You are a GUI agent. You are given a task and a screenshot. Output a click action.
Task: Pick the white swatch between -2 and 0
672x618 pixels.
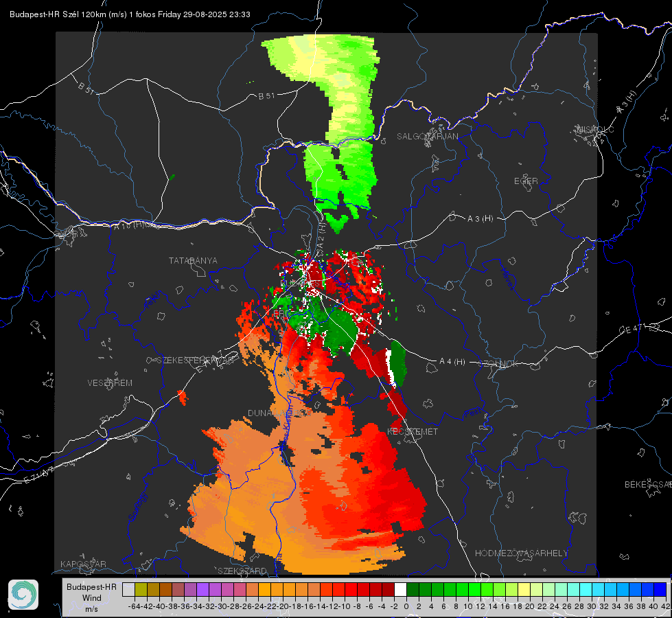click(400, 589)
